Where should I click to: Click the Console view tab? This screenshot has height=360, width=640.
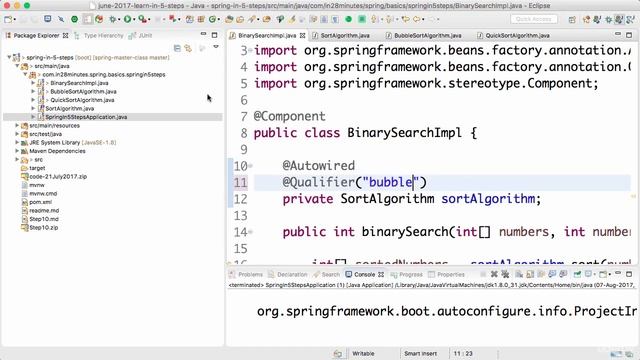tap(364, 274)
